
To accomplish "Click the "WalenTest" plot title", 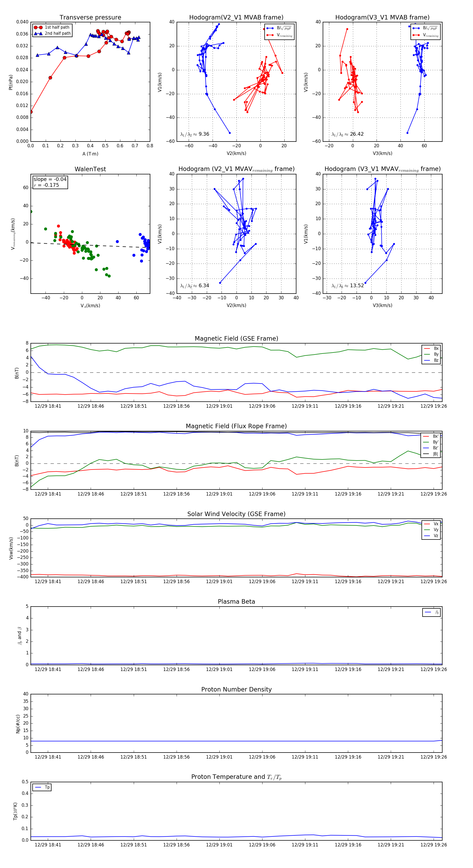I will (x=90, y=169).
